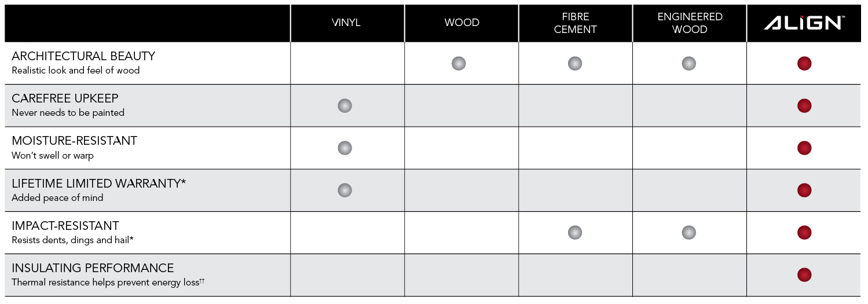Click the ALIGN logo in header
This screenshot has width=868, height=304.
point(804,23)
